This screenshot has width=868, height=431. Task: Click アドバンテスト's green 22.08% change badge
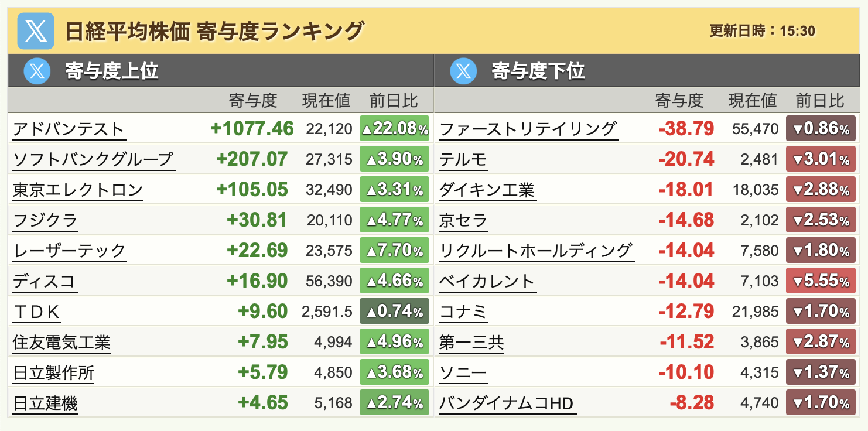tap(394, 129)
